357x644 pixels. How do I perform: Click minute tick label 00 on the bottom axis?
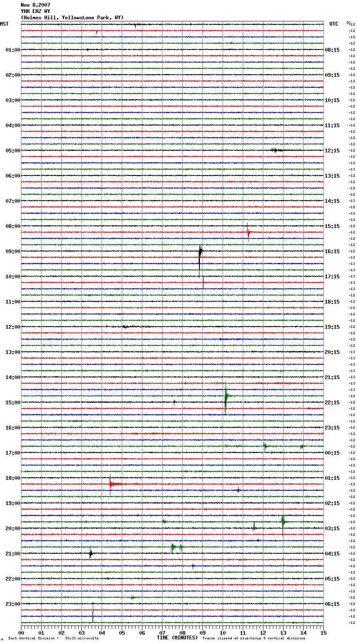coord(21,633)
